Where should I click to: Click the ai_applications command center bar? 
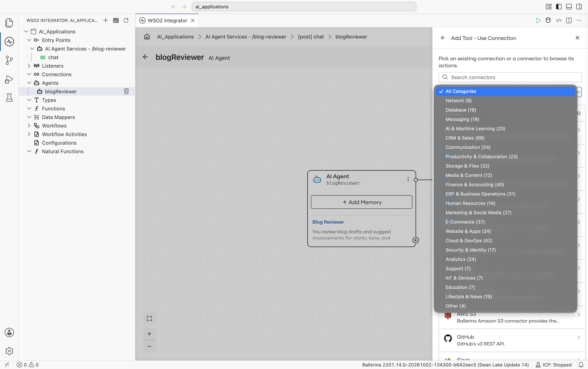304,7
